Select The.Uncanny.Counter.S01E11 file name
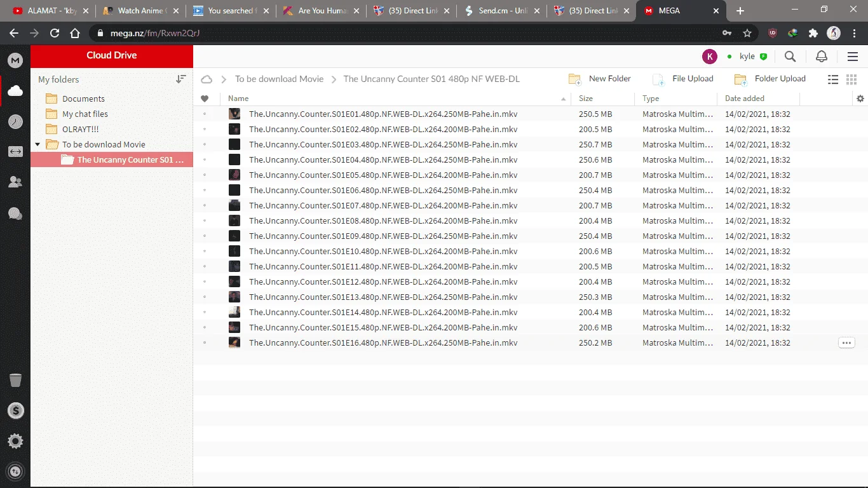Screen dimensions: 868x488 pos(383,266)
